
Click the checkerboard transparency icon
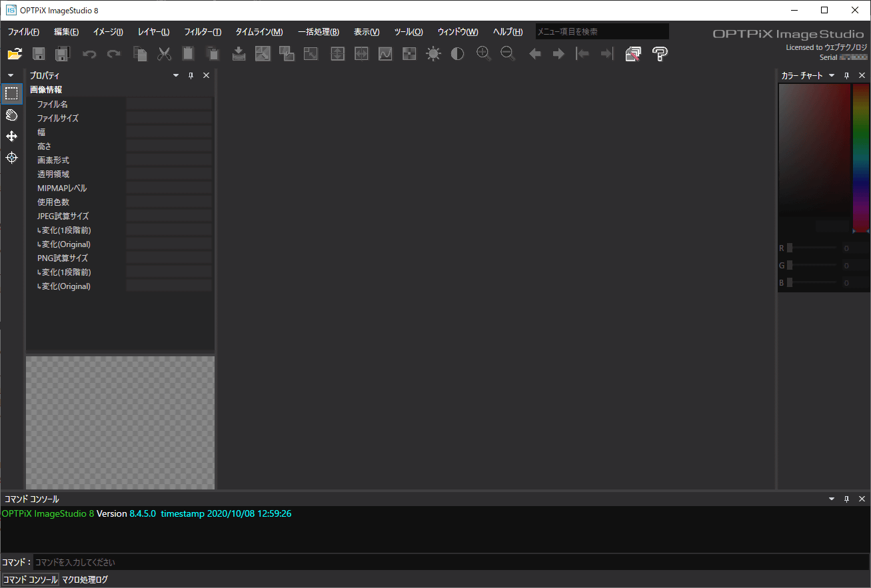(409, 54)
